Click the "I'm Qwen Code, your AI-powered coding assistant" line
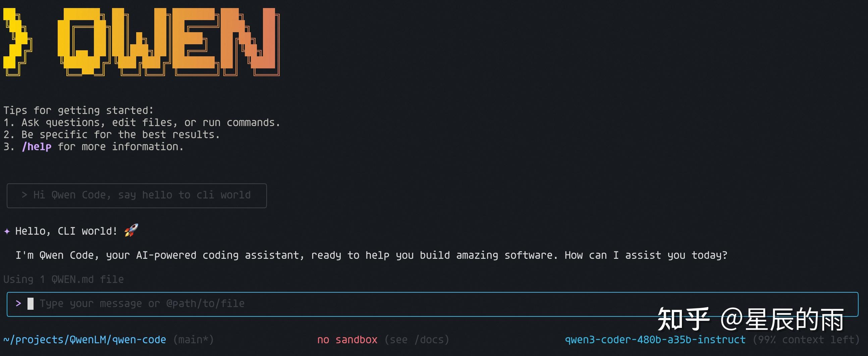 (371, 255)
